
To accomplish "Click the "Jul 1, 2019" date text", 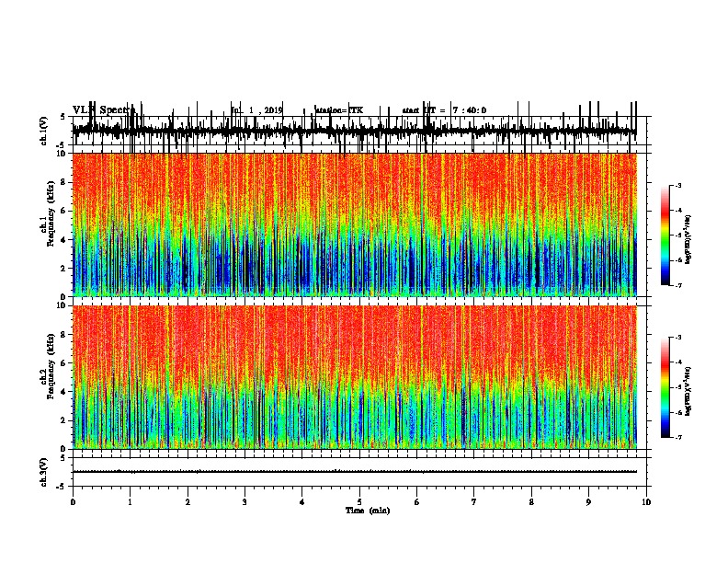I will (257, 110).
